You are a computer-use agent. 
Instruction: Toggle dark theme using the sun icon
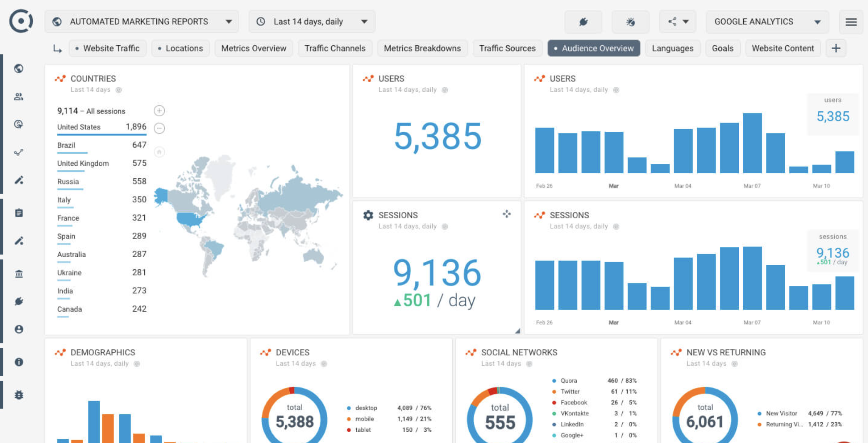630,21
